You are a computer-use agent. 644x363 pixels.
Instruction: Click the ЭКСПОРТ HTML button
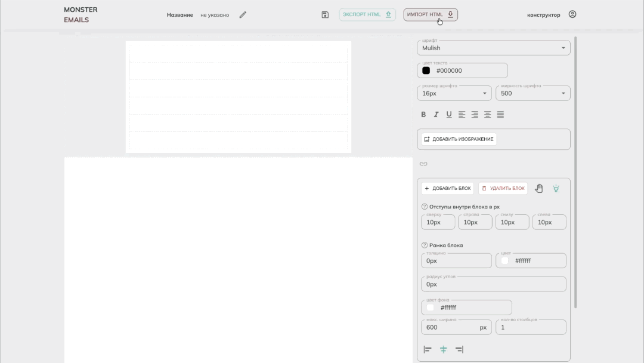point(367,14)
